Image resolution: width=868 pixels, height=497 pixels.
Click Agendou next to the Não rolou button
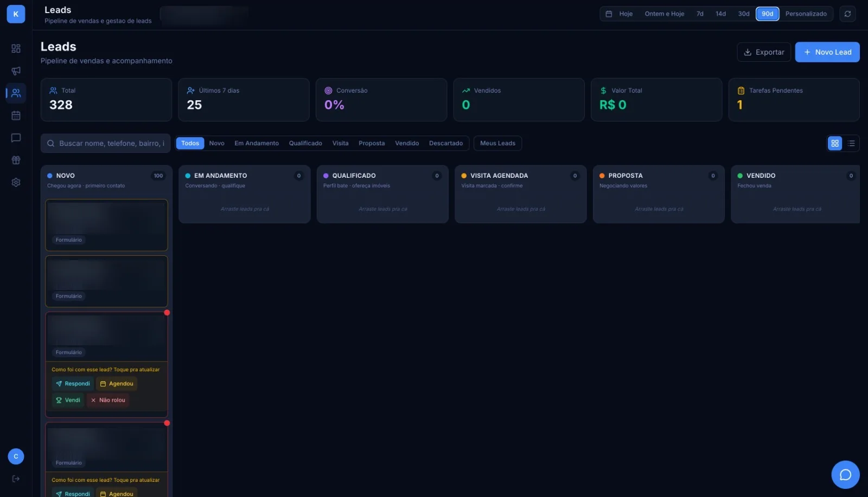[x=117, y=384]
